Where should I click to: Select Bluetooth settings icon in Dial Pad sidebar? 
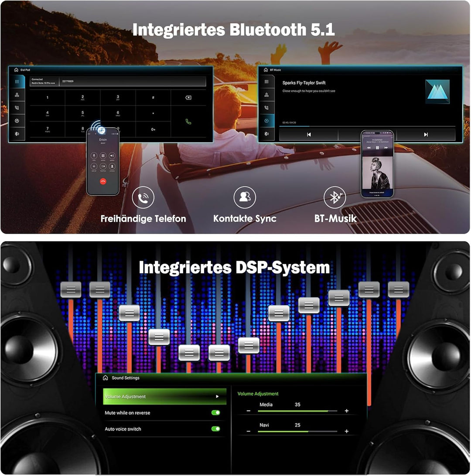tap(17, 133)
